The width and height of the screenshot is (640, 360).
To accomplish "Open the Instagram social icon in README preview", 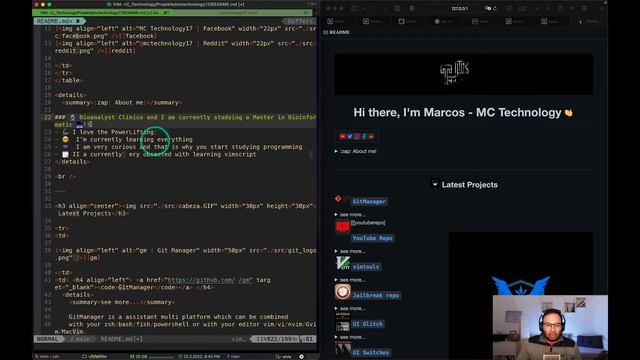I will 357,136.
